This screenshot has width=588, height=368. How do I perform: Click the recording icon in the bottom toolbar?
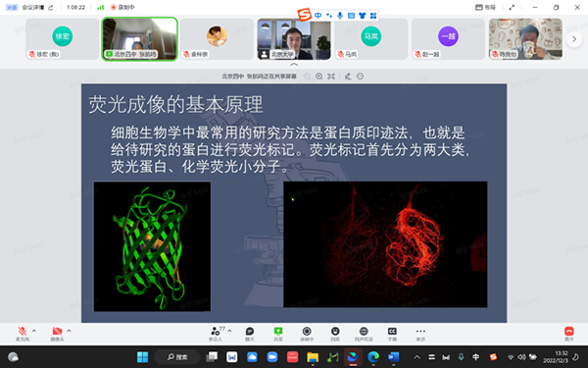click(307, 333)
